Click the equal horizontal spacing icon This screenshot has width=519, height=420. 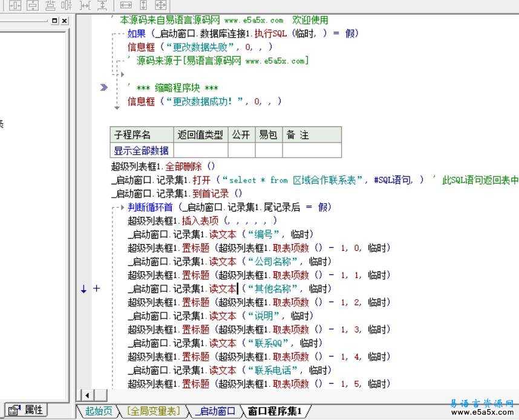85,5
